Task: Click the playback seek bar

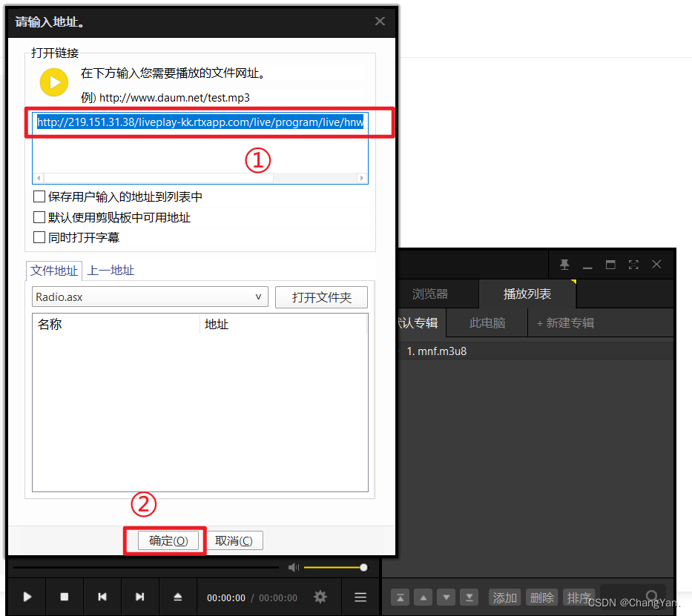Action: (x=145, y=568)
